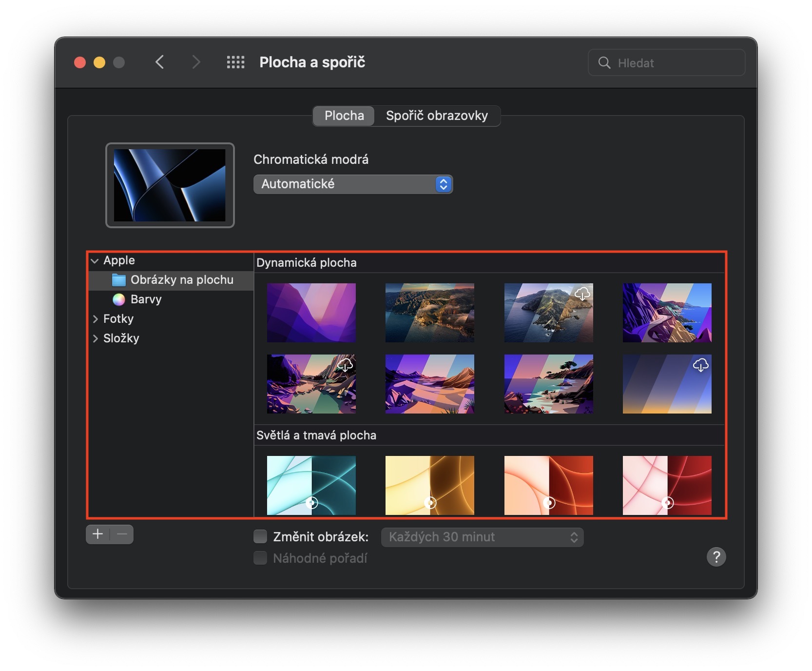Choose the Catalina island dynamic wallpaper
Image resolution: width=812 pixels, height=671 pixels.
tap(549, 313)
